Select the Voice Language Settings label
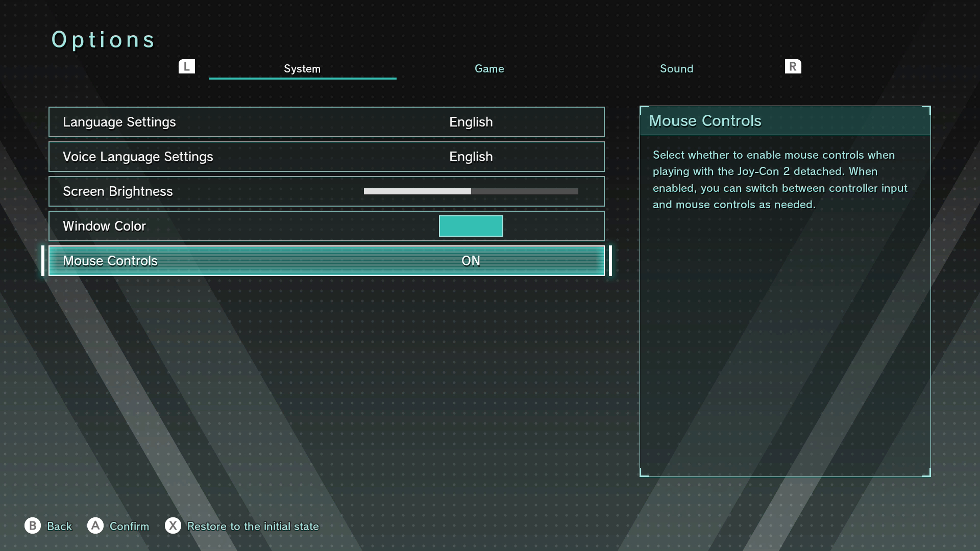Screen dimensions: 980x551 click(138, 157)
